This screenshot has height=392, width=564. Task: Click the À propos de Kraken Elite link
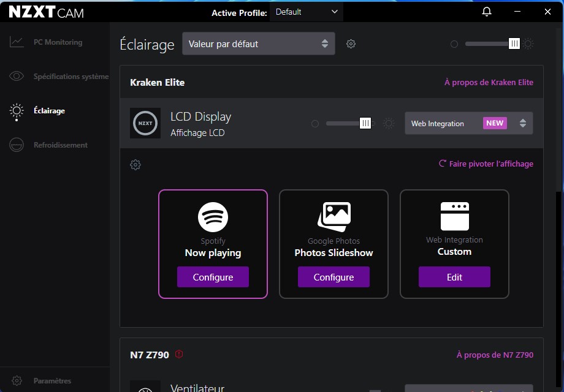click(489, 83)
